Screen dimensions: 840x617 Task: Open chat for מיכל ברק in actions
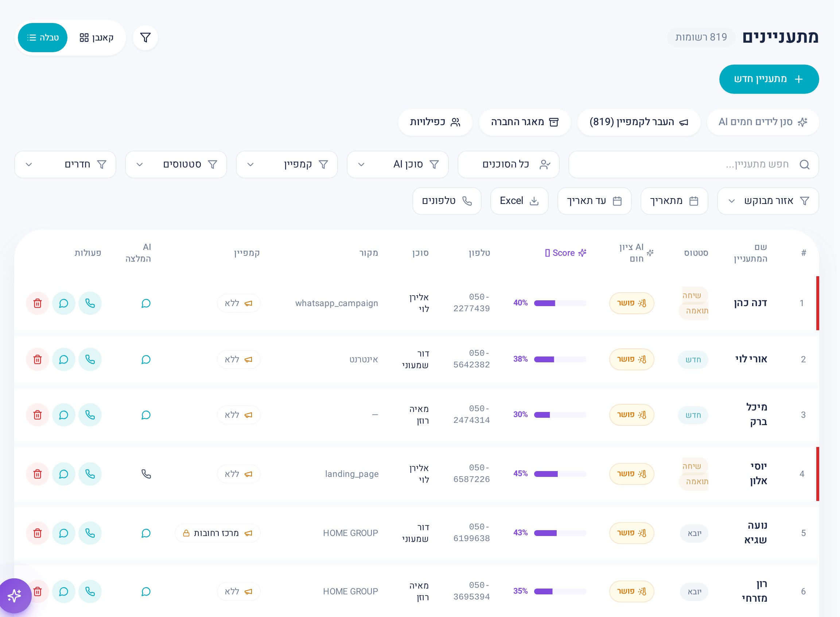64,414
